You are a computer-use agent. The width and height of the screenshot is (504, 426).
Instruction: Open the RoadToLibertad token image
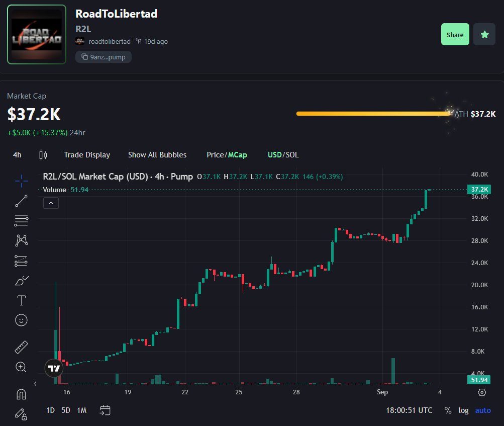[x=37, y=34]
